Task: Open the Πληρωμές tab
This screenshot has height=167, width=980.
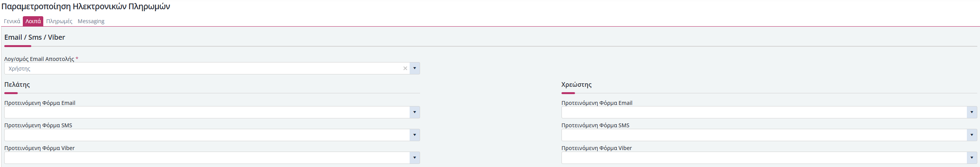Action: pos(59,21)
